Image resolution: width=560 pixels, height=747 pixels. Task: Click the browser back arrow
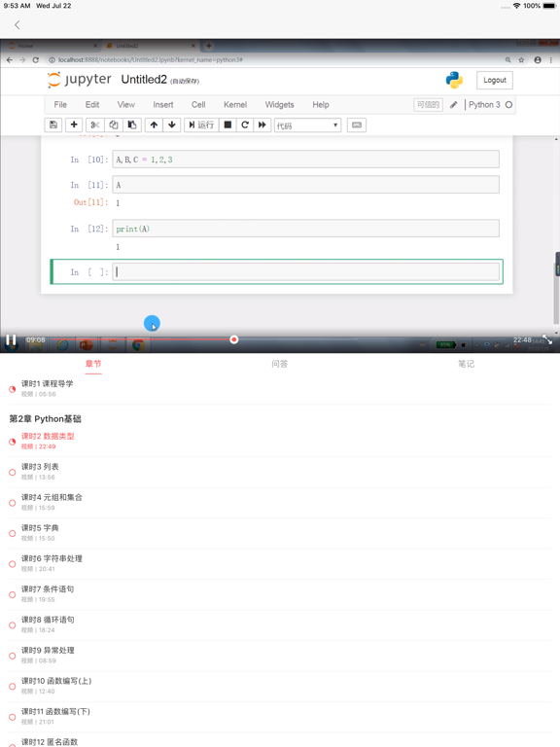point(10,60)
